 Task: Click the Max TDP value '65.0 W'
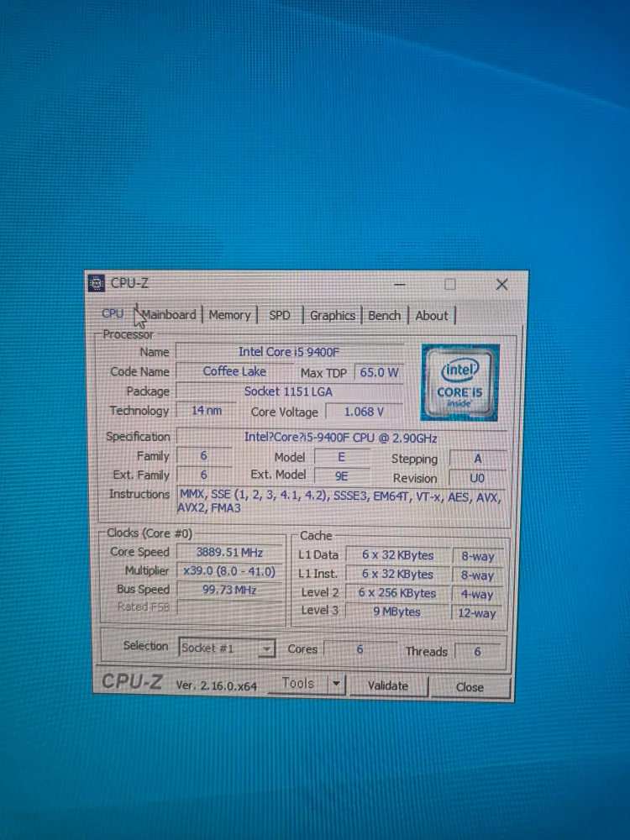(379, 372)
